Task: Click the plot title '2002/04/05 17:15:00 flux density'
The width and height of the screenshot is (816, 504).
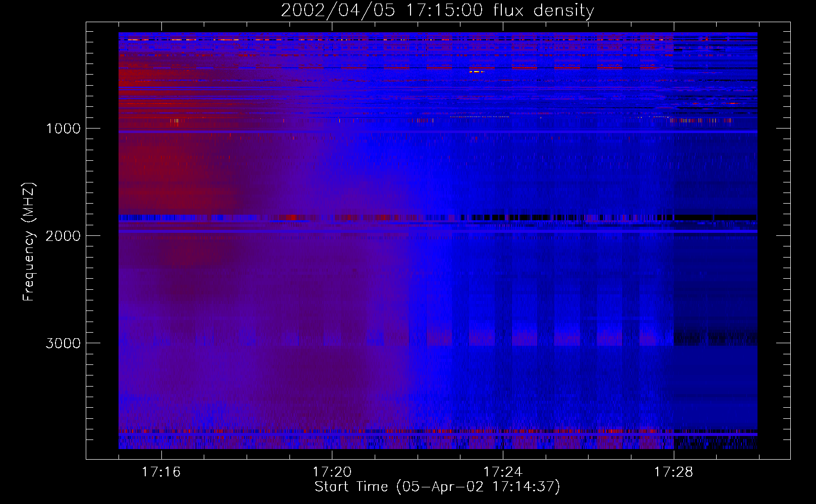Action: click(x=437, y=10)
